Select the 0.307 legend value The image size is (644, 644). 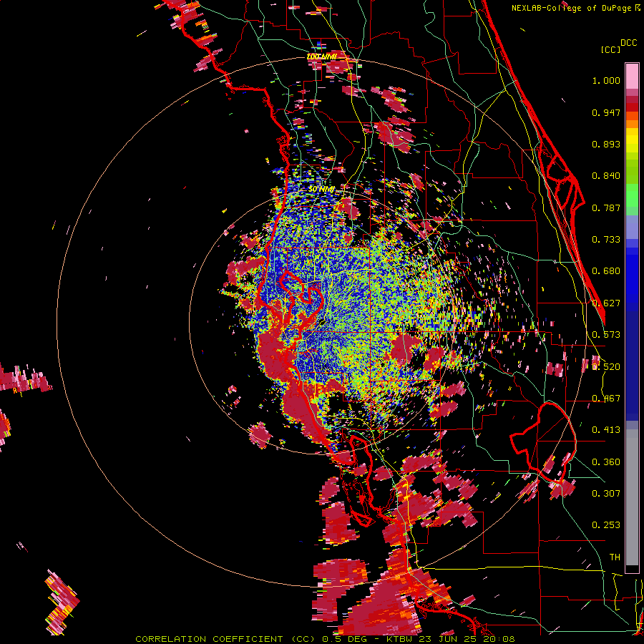tap(606, 494)
